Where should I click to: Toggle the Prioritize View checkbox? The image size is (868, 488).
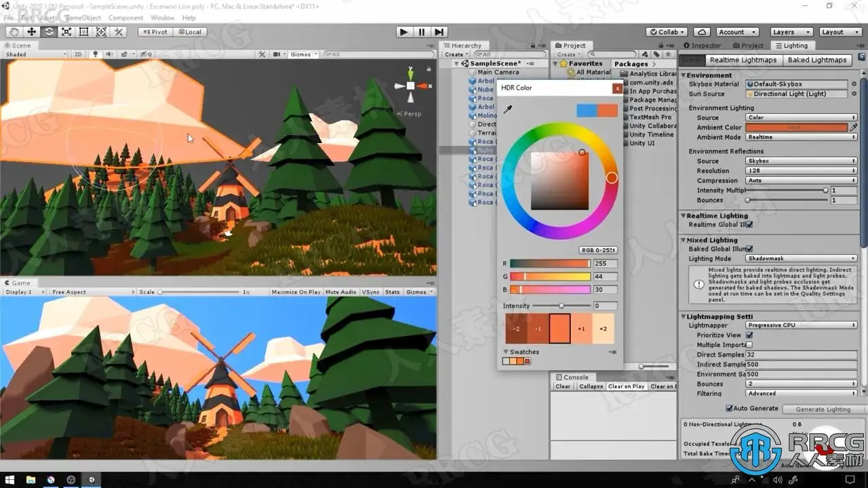click(749, 335)
